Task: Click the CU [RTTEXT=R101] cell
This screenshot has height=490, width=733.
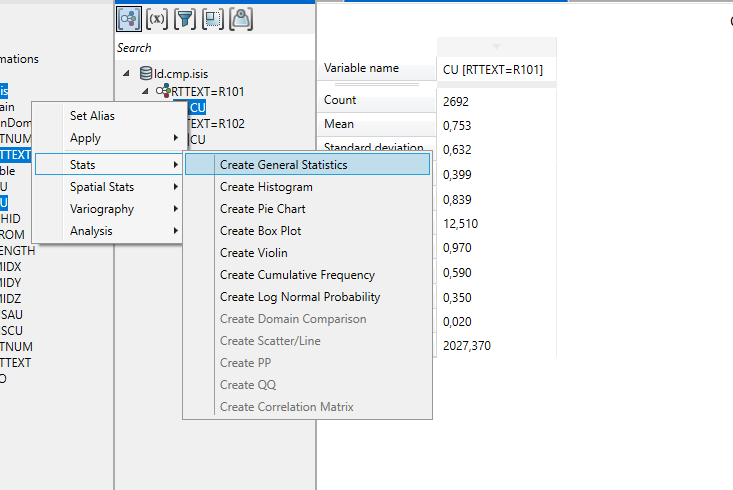Action: click(493, 70)
